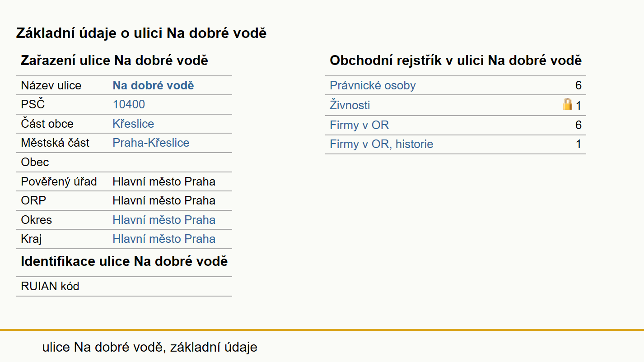The image size is (644, 362).
Task: Select Hlavní město Praha in Kraj row
Action: pyautogui.click(x=164, y=239)
